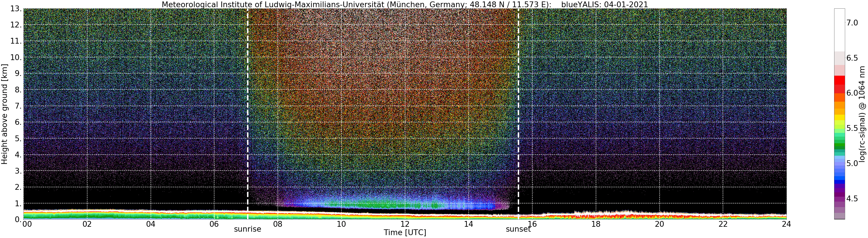Click the "0." tick on the height axis
This screenshot has width=868, height=238.
coord(18,219)
